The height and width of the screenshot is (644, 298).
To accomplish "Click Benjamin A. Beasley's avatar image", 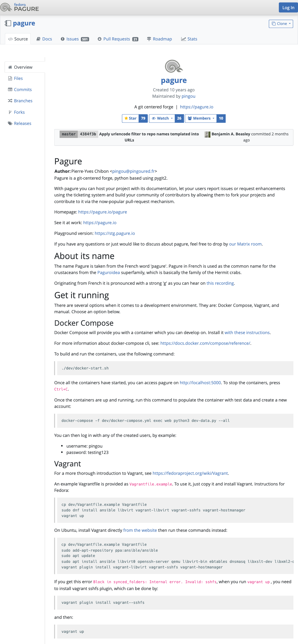I will [x=207, y=134].
